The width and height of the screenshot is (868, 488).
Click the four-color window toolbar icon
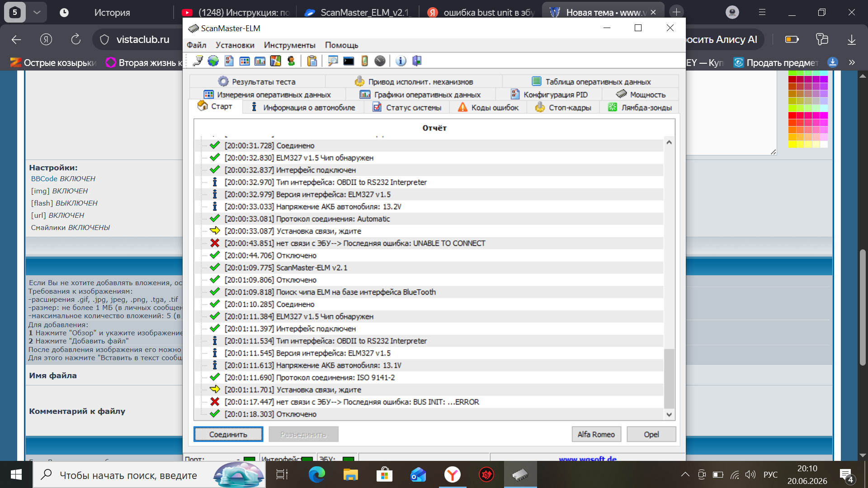click(275, 61)
